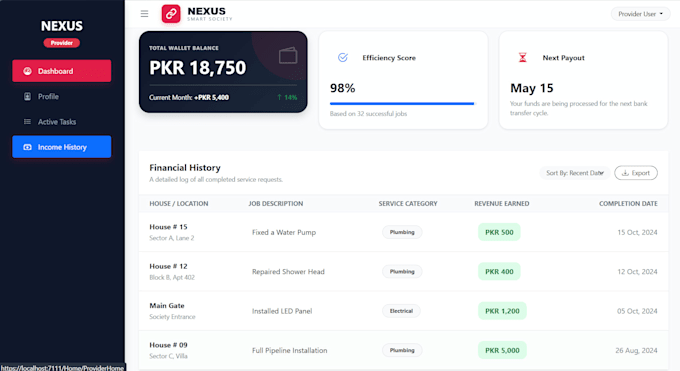Click the wallet icon on balance card
The image size is (680, 371).
pos(288,56)
